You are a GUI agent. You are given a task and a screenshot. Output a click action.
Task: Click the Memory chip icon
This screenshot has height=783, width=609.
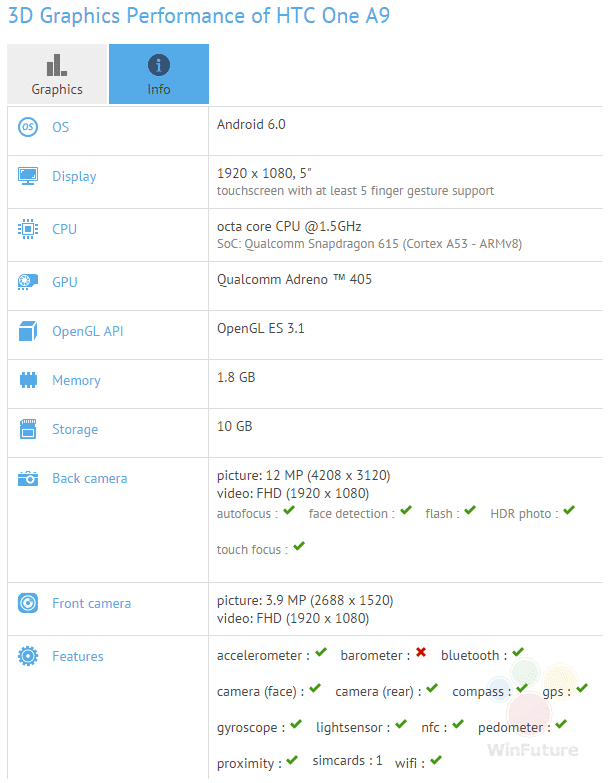pos(28,380)
